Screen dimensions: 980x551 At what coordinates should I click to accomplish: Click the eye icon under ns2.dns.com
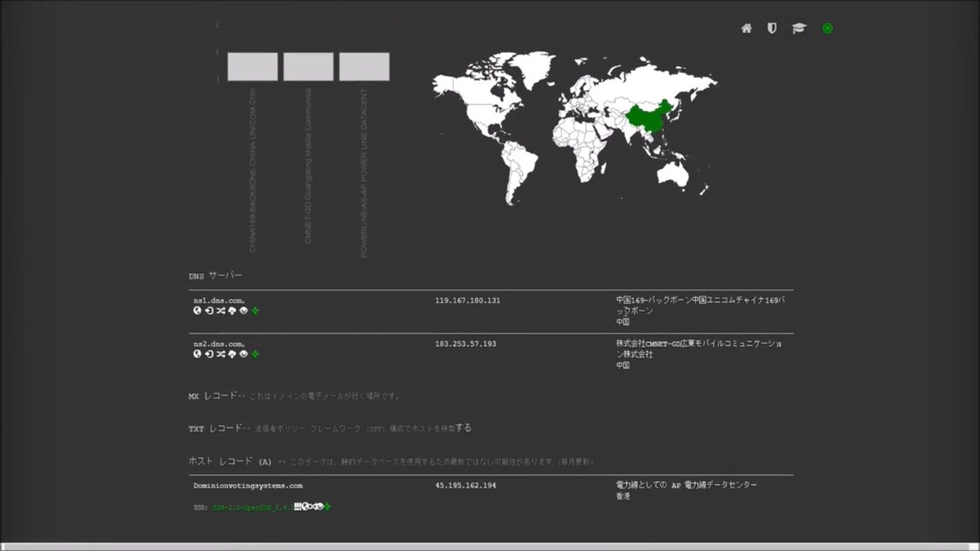click(243, 354)
